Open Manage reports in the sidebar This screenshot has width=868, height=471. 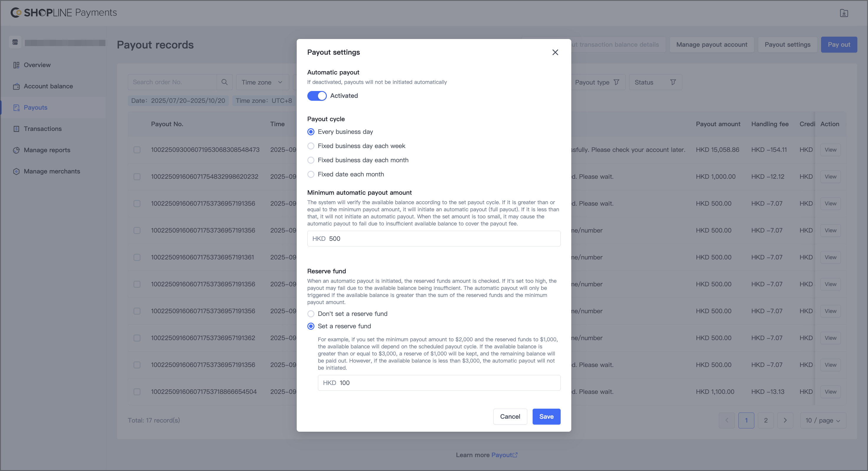[x=47, y=150]
